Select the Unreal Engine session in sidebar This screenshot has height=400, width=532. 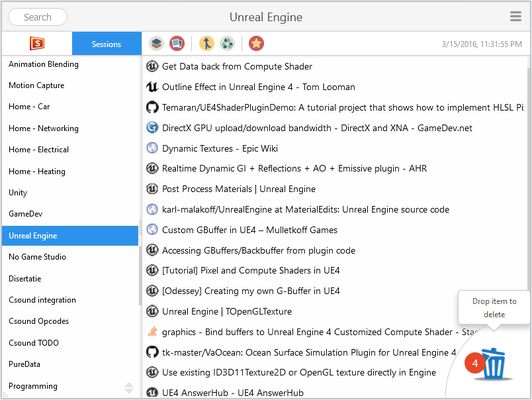(x=70, y=236)
